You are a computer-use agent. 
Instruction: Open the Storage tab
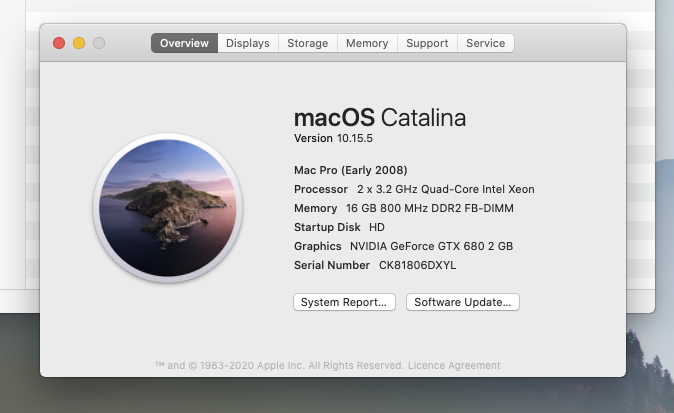[x=308, y=43]
